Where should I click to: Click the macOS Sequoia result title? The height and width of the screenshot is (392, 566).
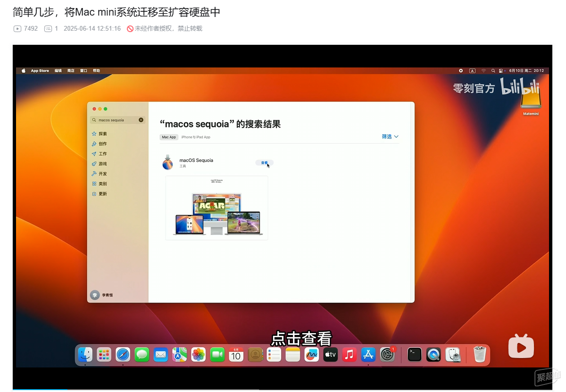pyautogui.click(x=196, y=160)
